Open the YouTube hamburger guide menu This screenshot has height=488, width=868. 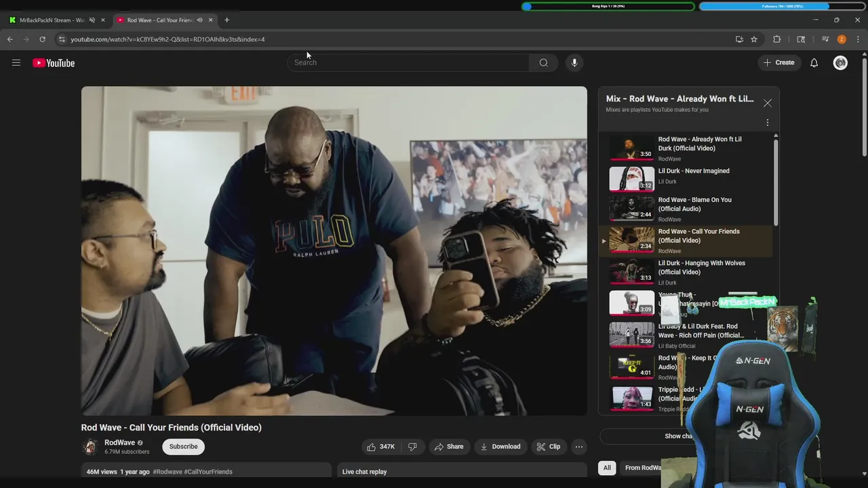coord(16,62)
